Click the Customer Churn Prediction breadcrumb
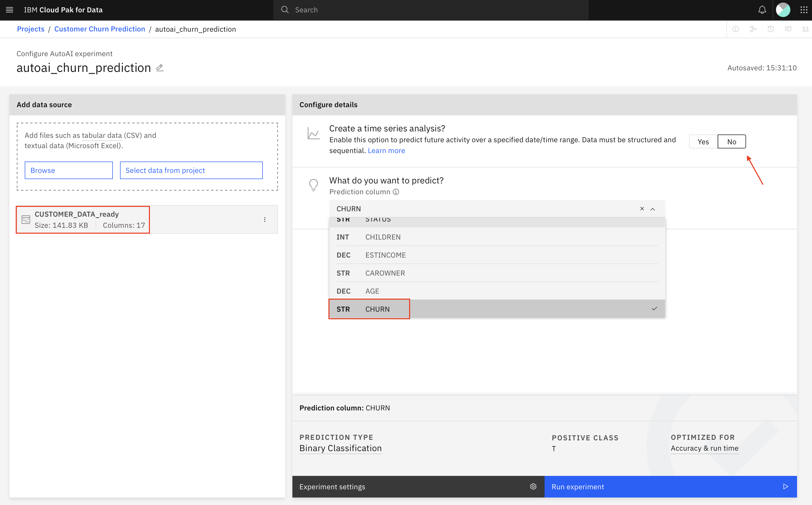The height and width of the screenshot is (505, 812). 99,29
